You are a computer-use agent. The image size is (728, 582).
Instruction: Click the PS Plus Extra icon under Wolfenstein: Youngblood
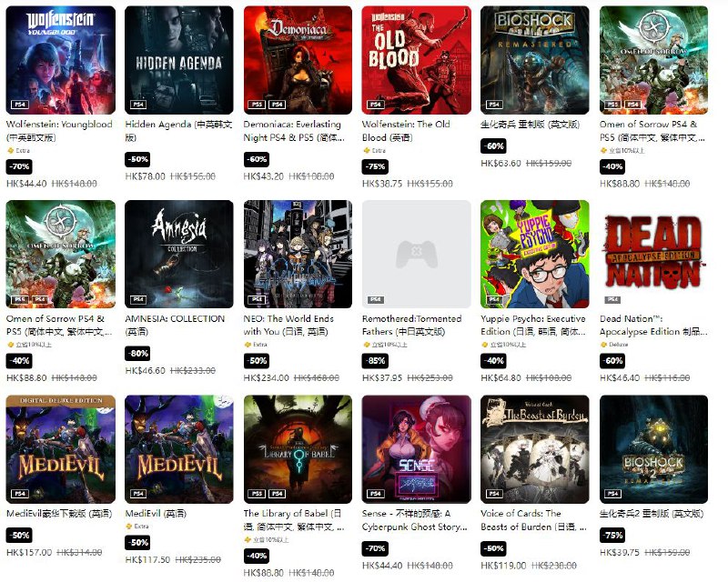[10, 151]
